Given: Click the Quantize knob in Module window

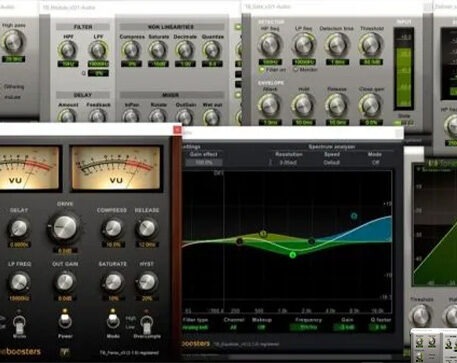Looking at the screenshot, I should point(212,50).
